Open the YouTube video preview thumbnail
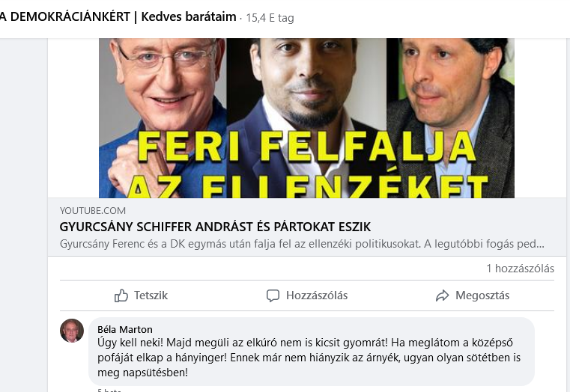 pyautogui.click(x=306, y=118)
